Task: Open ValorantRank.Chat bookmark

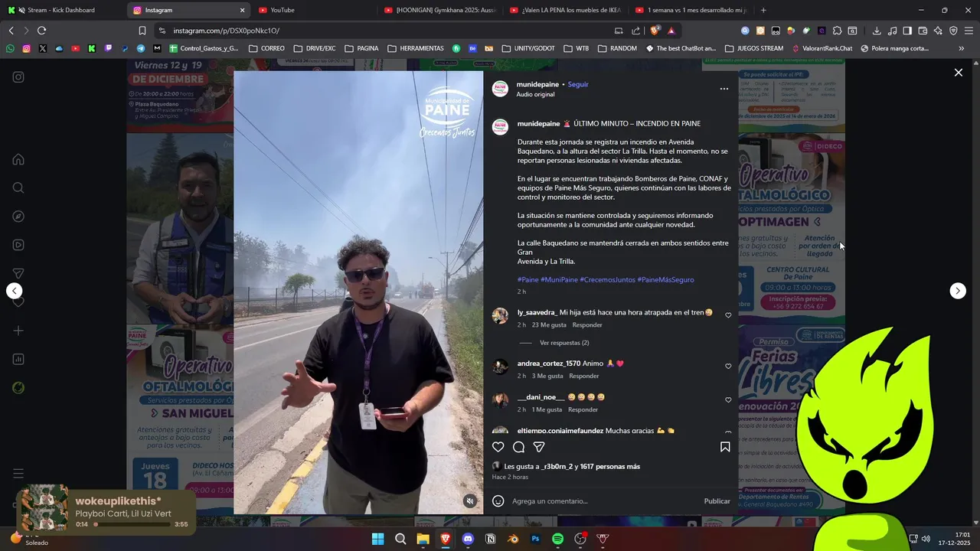Action: tap(822, 48)
